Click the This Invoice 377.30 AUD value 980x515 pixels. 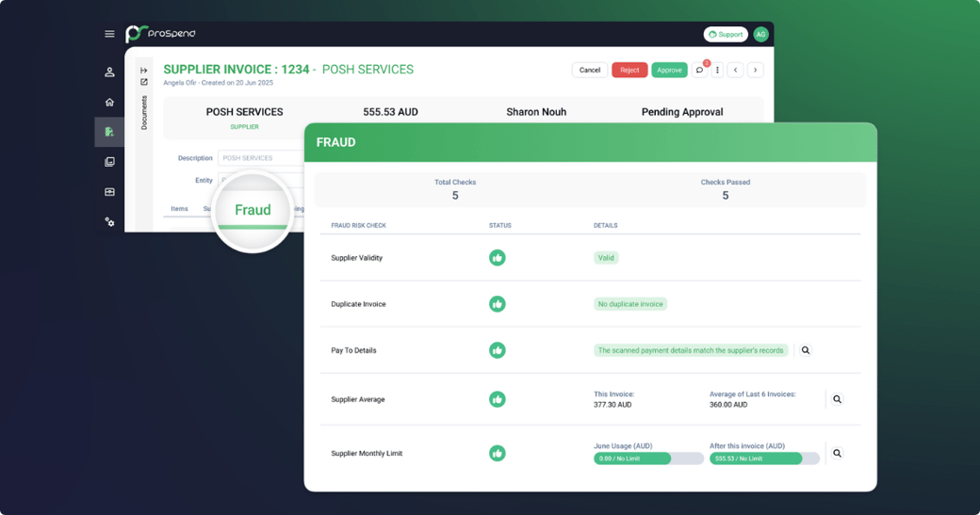pos(612,405)
